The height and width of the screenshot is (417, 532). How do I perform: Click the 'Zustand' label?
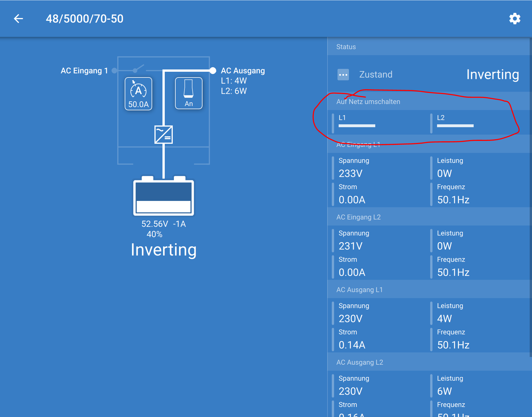(x=376, y=75)
